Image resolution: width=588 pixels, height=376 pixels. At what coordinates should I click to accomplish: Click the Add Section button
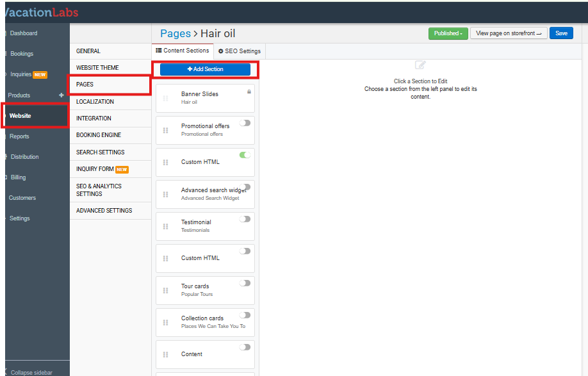pos(205,69)
